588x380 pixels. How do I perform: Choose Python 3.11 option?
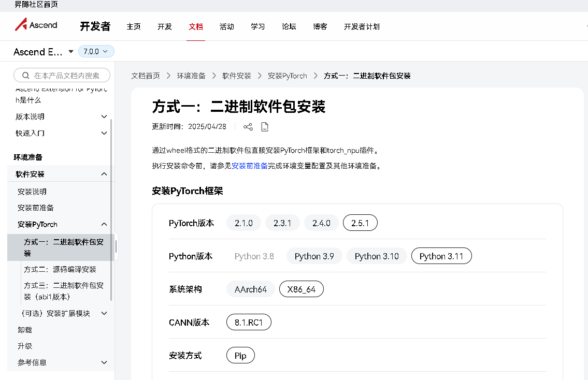(x=441, y=256)
